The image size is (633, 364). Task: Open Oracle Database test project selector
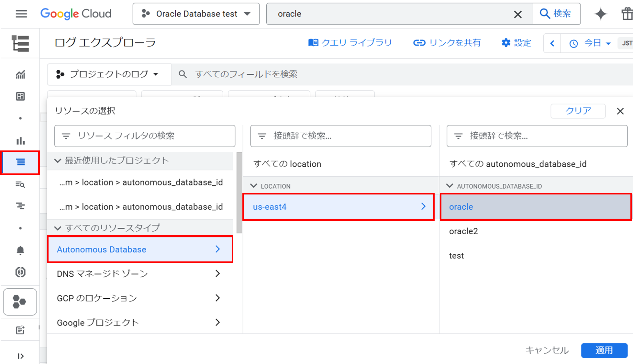[196, 14]
